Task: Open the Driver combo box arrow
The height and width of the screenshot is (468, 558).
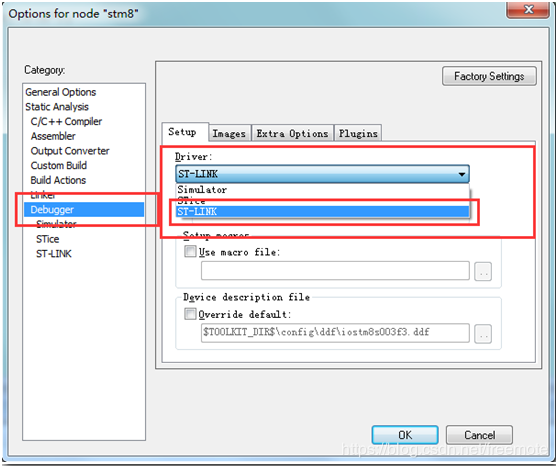Action: pos(462,174)
